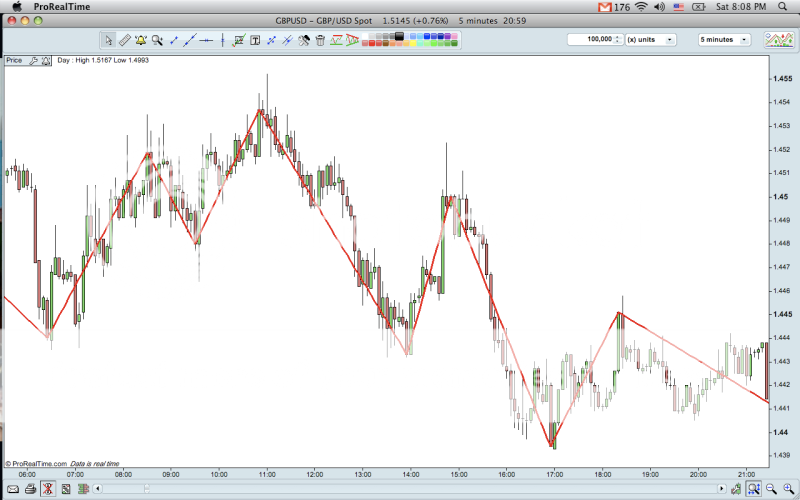Toggle the highlighted zoom-selection mode at bottom right
The width and height of the screenshot is (800, 500).
click(753, 489)
